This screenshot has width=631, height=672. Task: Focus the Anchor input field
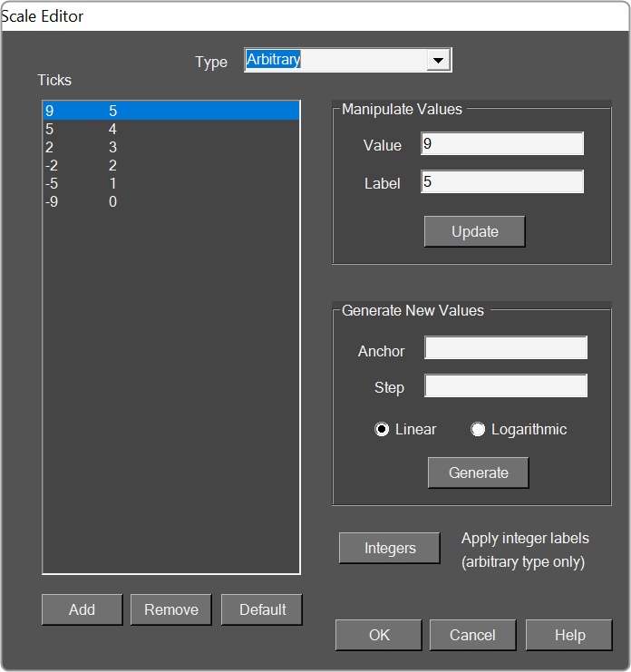[x=506, y=347]
